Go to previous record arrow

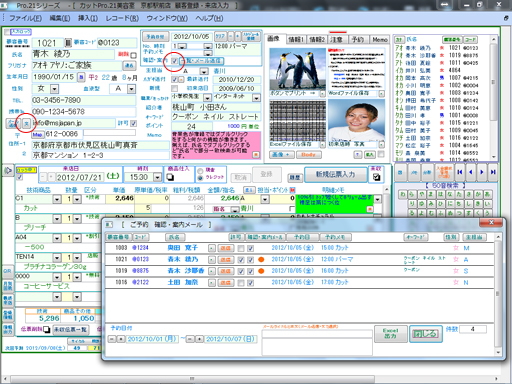pyautogui.click(x=471, y=172)
